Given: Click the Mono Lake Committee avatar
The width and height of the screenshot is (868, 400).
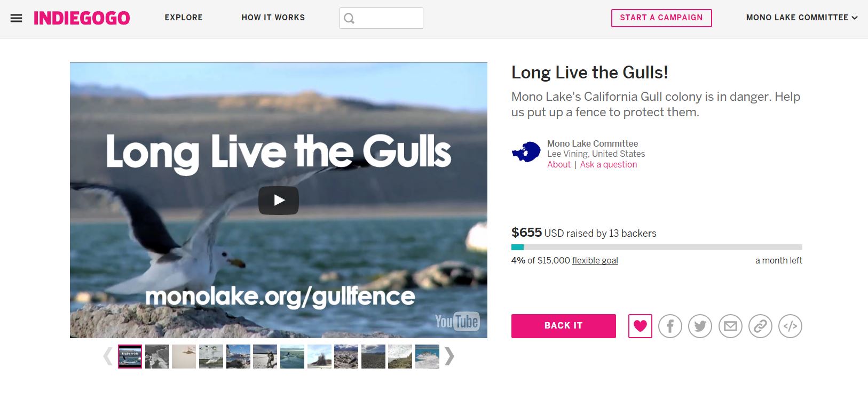Looking at the screenshot, I should [526, 153].
